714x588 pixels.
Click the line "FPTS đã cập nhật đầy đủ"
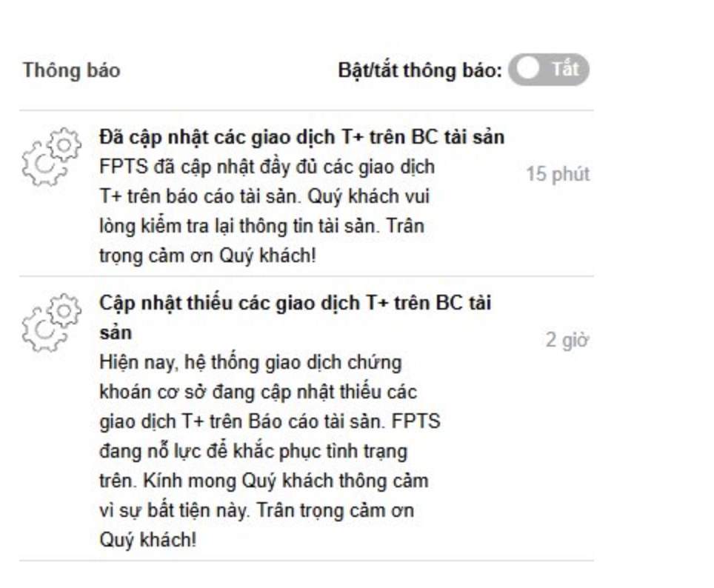click(267, 167)
